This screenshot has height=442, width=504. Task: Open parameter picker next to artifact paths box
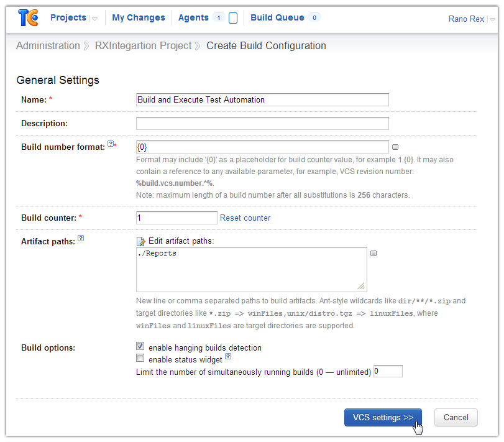[x=373, y=253]
